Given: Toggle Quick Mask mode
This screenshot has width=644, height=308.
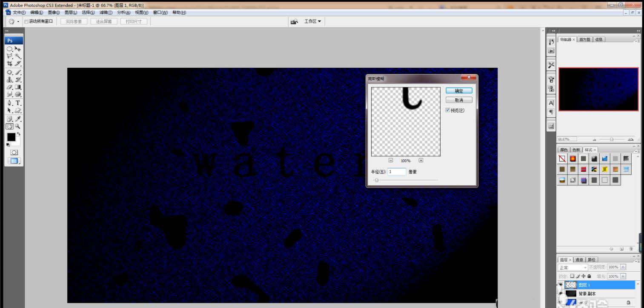Looking at the screenshot, I should pos(14,153).
